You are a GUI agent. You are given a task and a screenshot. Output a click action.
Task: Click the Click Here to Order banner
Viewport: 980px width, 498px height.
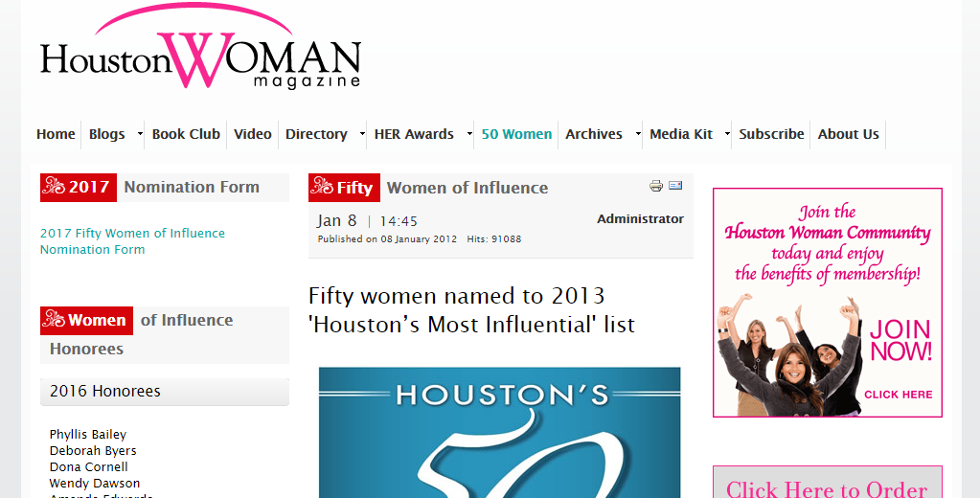click(x=828, y=482)
